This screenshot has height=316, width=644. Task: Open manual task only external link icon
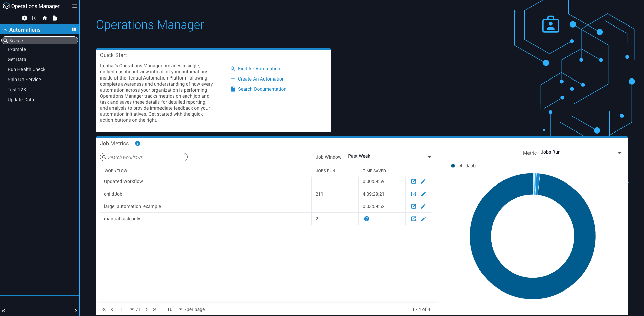coord(414,219)
